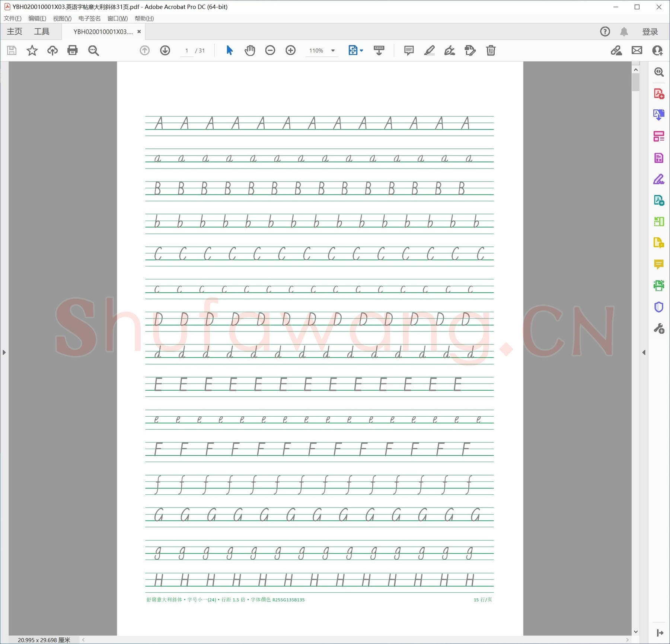The width and height of the screenshot is (670, 644).
Task: Click page size 20.995 x 29.698 厘米
Action: coord(44,640)
